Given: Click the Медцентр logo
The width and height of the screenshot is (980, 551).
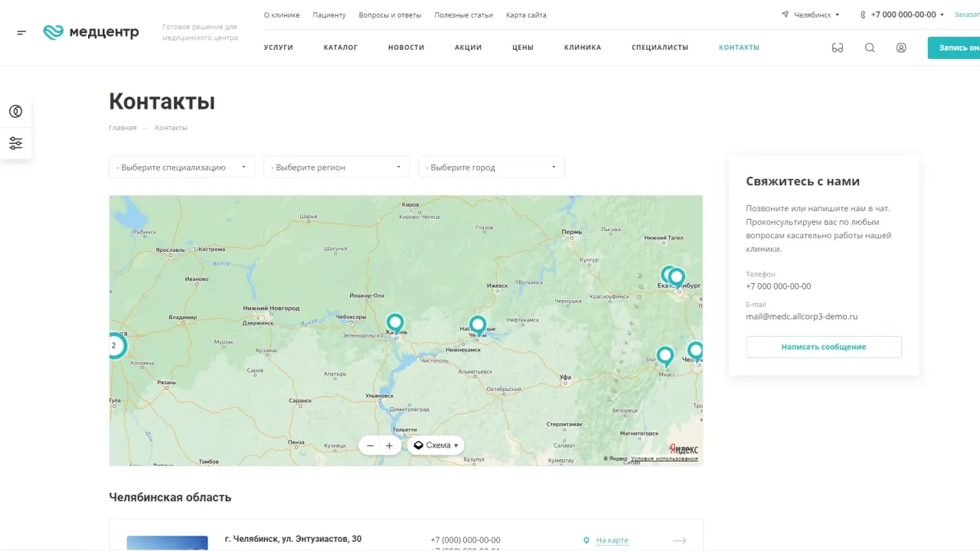Looking at the screenshot, I should click(x=91, y=32).
